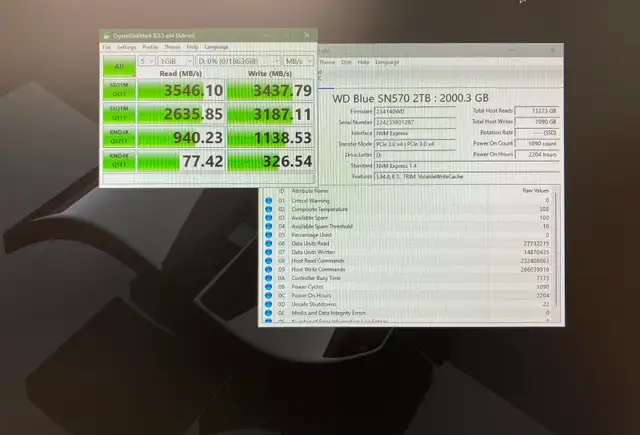The width and height of the screenshot is (640, 435).
Task: Run the SEQ1M Q8T1 test button
Action: (119, 90)
